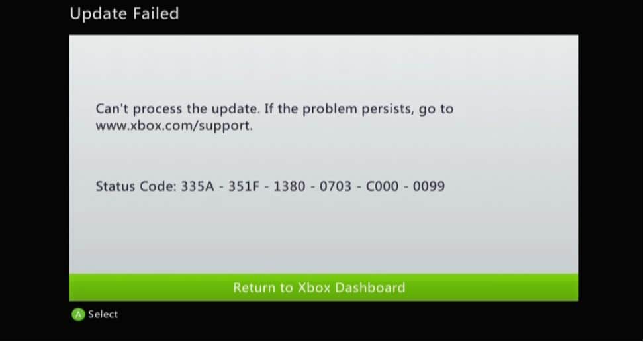Click the green A controller button icon
Screen dimensions: 644x342
78,314
